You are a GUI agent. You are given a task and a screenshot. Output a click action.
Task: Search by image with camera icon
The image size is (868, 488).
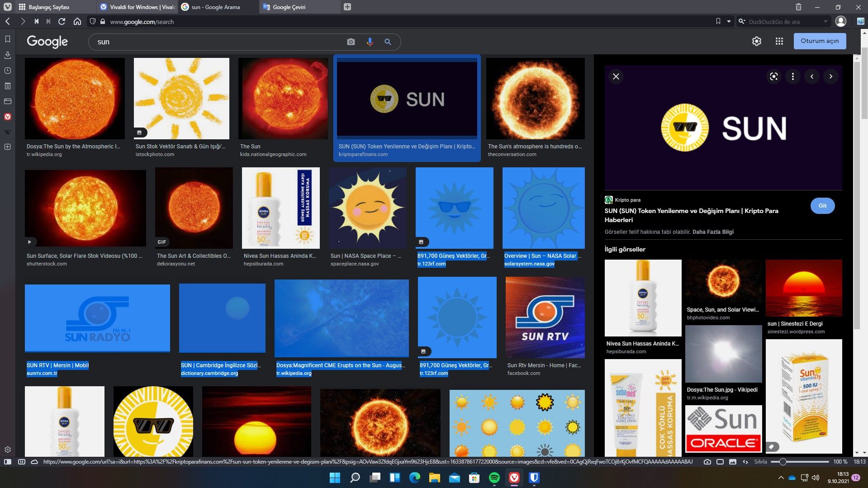(x=351, y=42)
